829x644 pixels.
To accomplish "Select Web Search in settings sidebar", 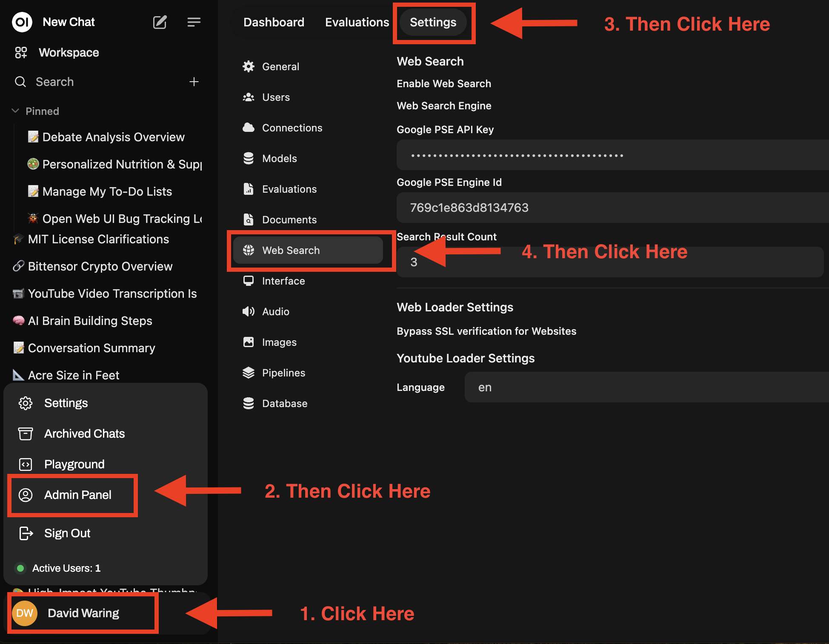I will pyautogui.click(x=308, y=250).
